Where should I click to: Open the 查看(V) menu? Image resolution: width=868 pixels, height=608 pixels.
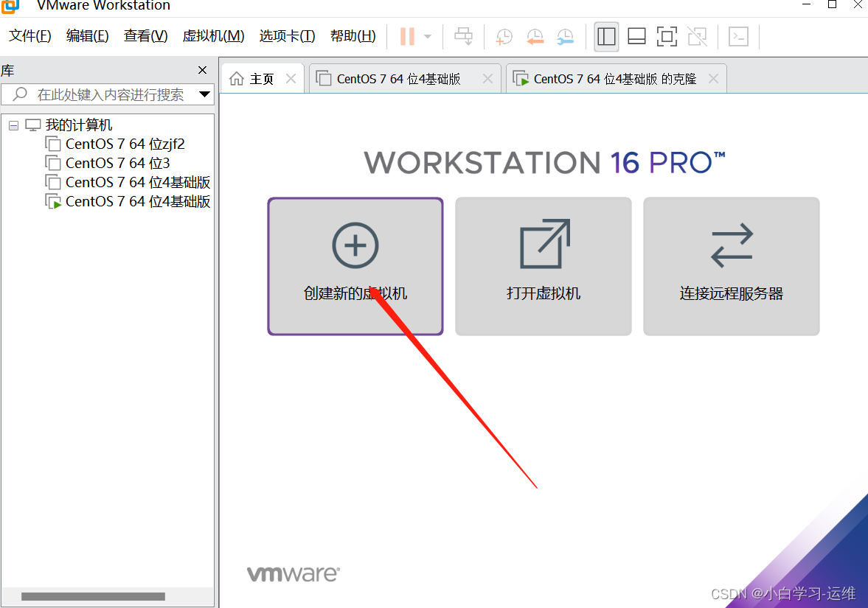(x=145, y=36)
